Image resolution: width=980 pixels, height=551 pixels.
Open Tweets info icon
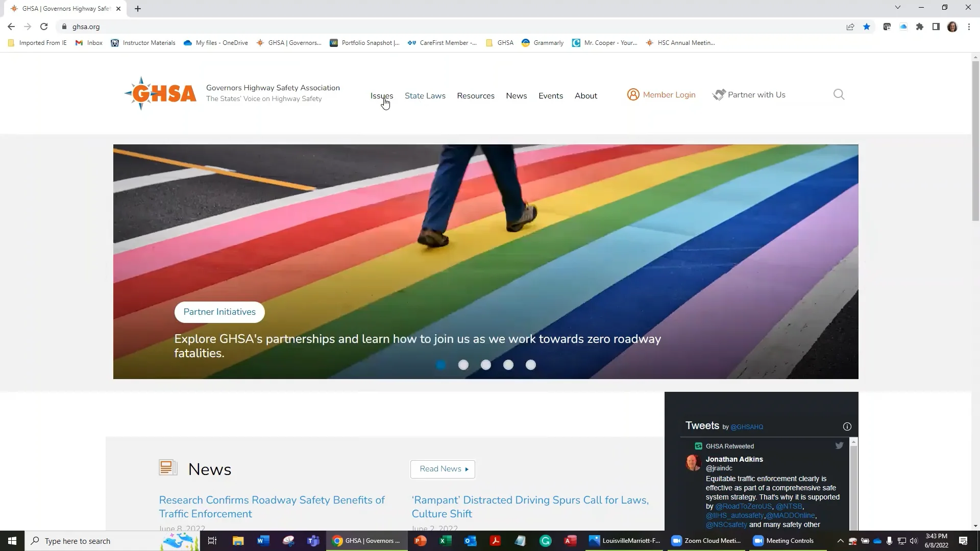(847, 427)
